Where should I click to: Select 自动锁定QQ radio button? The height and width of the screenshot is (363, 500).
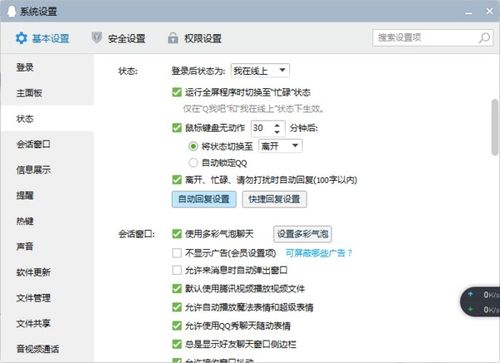(x=193, y=163)
